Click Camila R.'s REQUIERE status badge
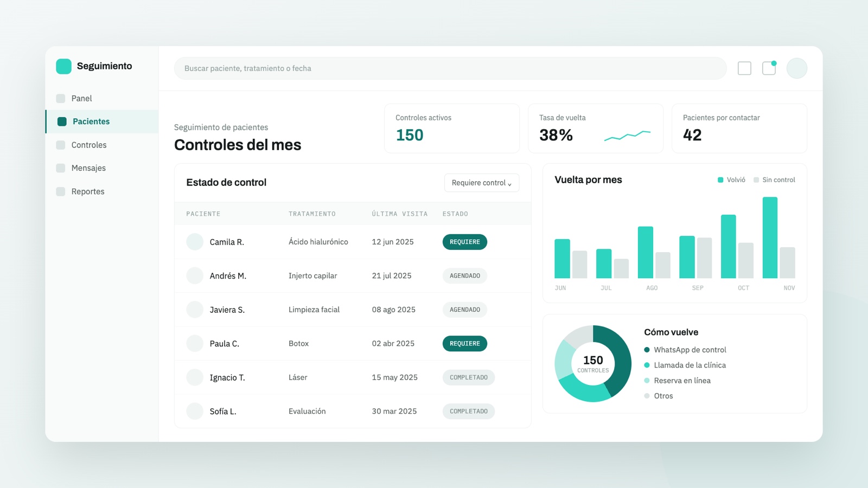This screenshot has height=488, width=868. (x=465, y=242)
